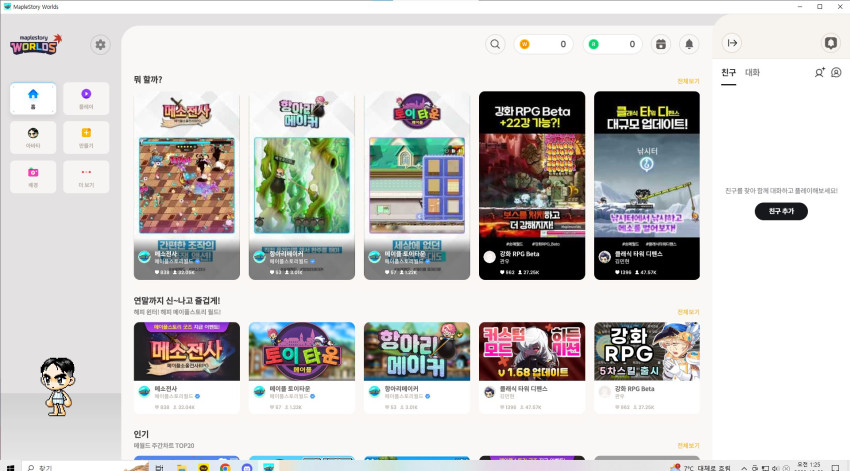Click the shield badge icon in the side panel
The image size is (850, 471).
click(x=830, y=43)
